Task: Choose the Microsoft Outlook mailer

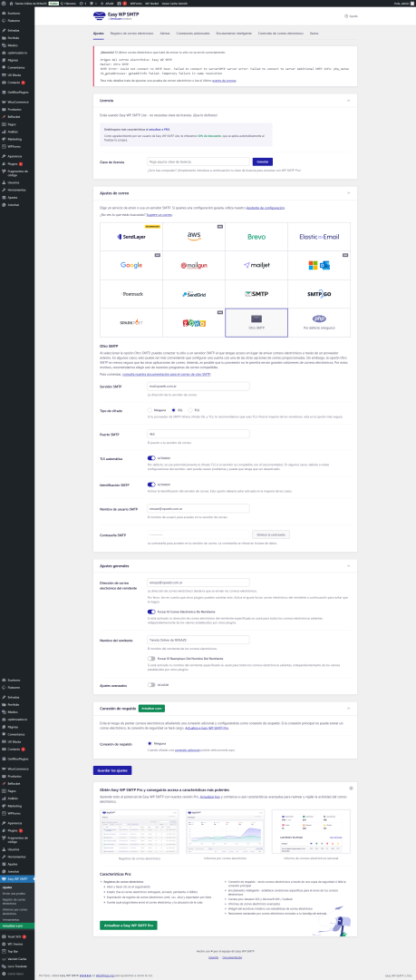Action: (319, 266)
